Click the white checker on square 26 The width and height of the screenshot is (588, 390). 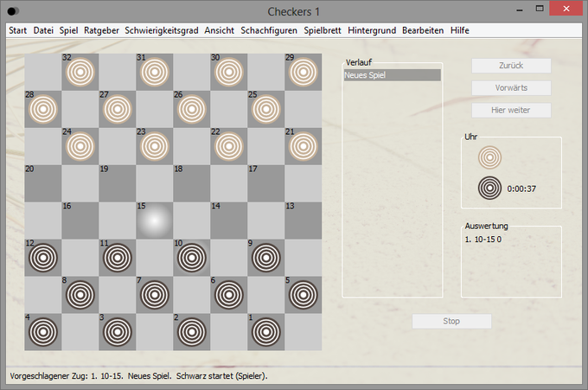click(x=192, y=110)
